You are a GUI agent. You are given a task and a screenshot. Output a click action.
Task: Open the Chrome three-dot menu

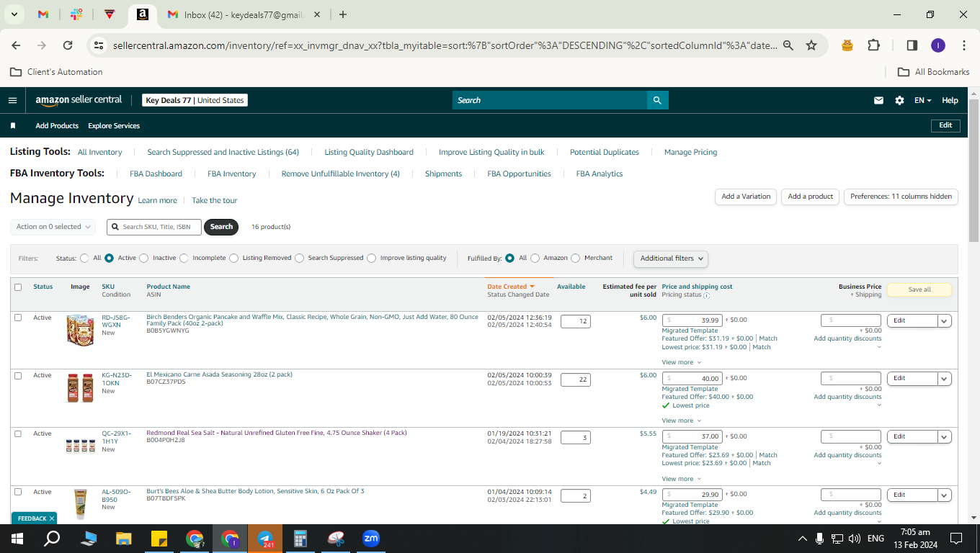pyautogui.click(x=964, y=45)
